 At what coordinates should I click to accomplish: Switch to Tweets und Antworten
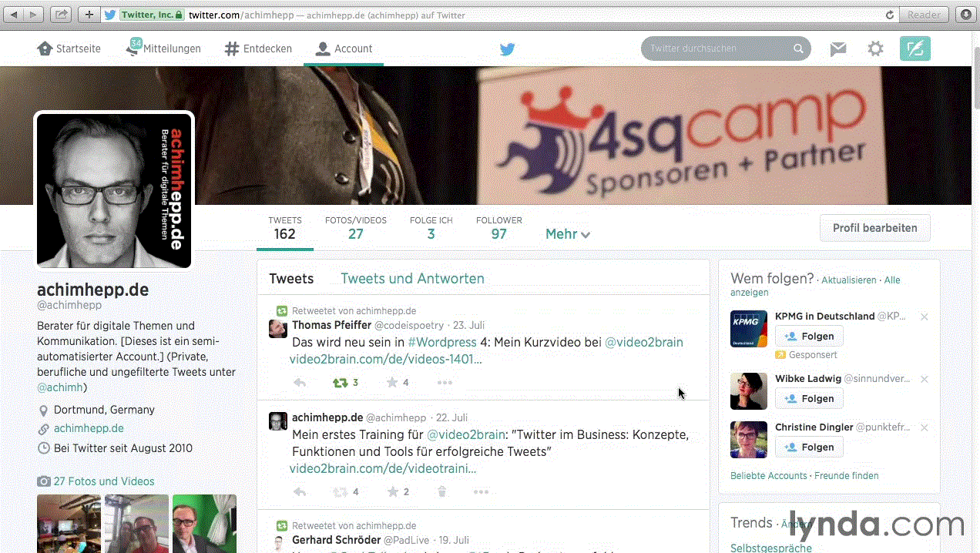(412, 279)
